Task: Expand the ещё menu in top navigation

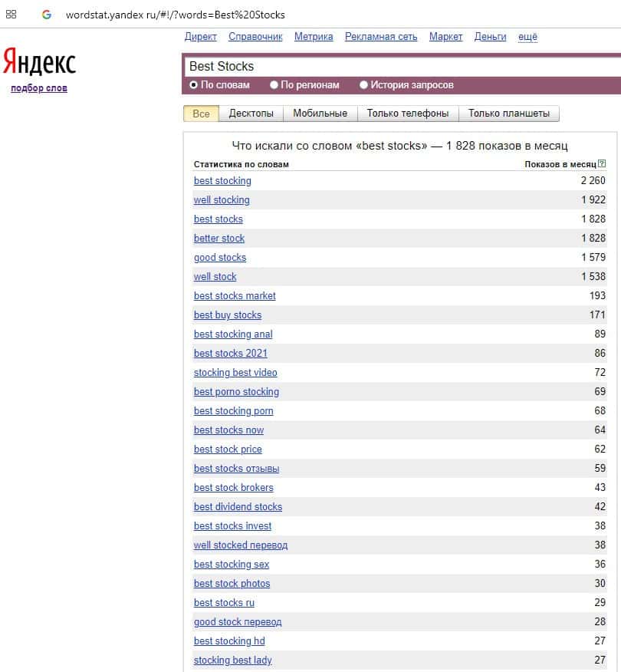Action: 527,36
